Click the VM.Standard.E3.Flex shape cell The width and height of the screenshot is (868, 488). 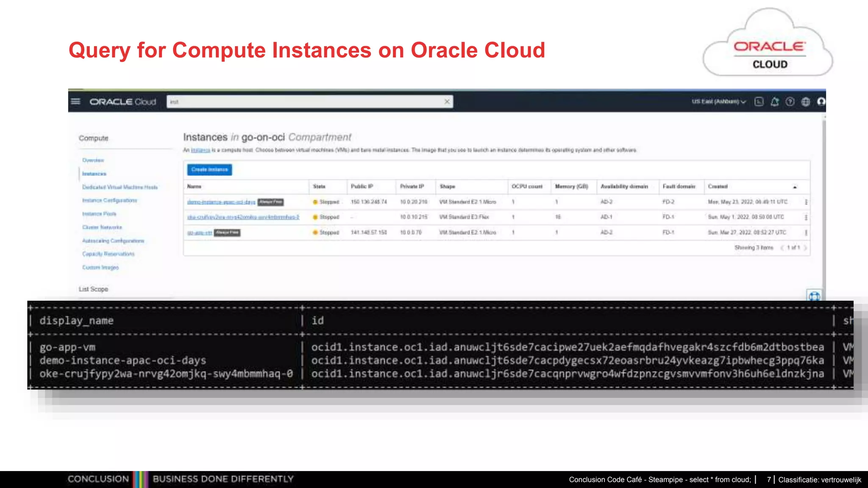[464, 217]
